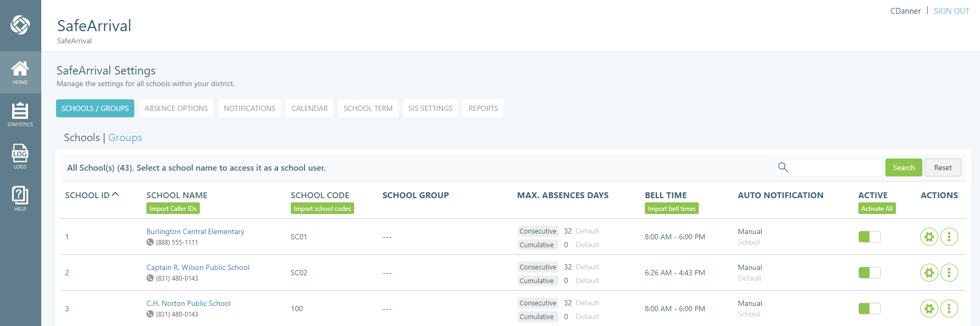Toggle active switch for Burlington Central Elementary

pyautogui.click(x=869, y=237)
